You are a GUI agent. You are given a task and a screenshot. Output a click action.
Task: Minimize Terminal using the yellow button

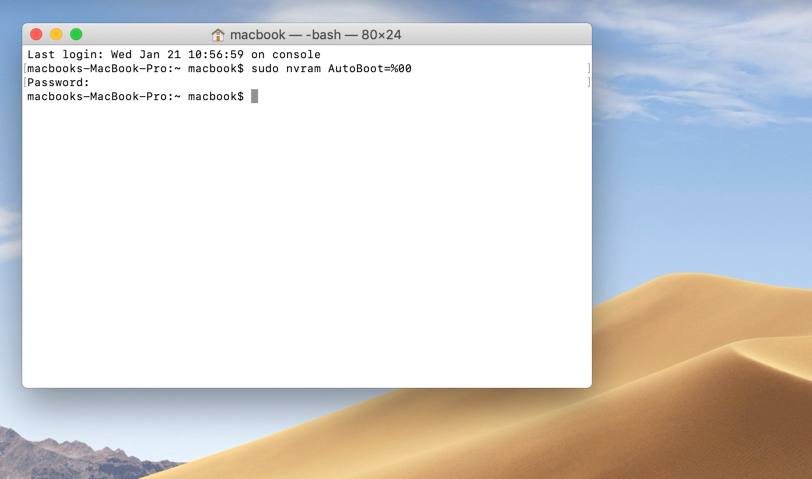(x=56, y=34)
